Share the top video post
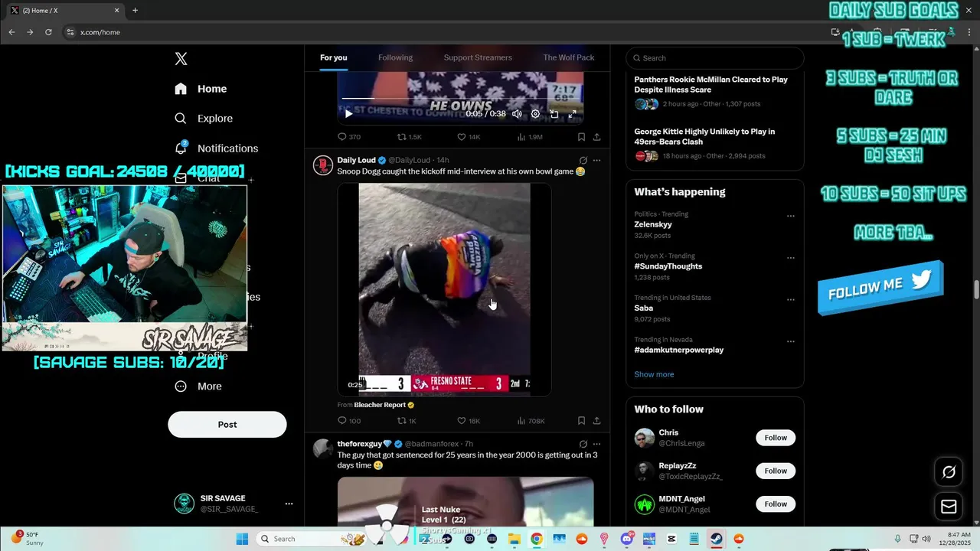 [x=596, y=137]
